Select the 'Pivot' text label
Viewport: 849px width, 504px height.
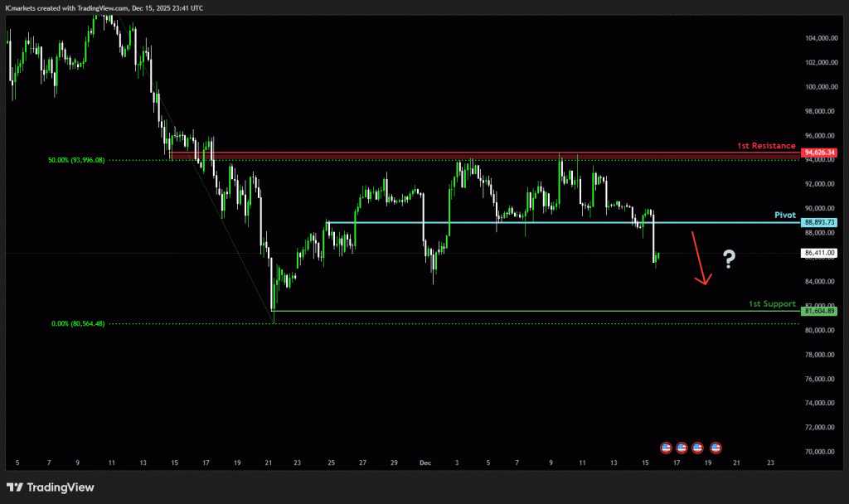784,215
